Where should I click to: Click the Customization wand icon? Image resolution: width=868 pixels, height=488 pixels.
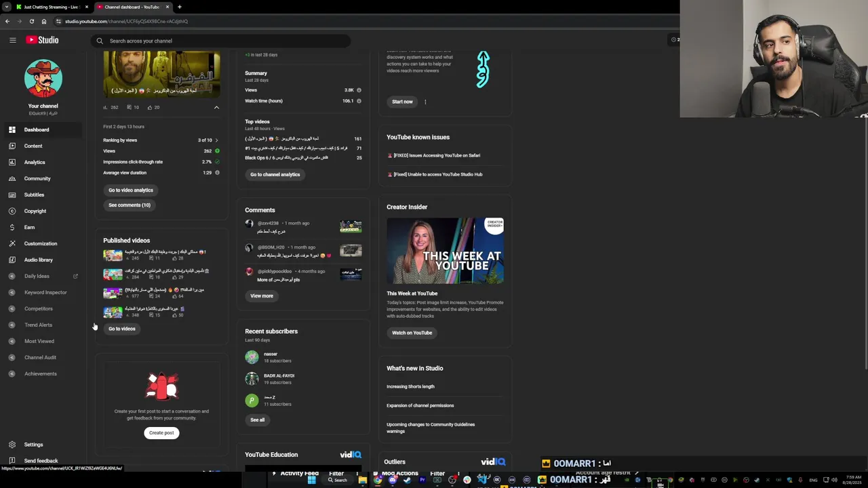[12, 243]
